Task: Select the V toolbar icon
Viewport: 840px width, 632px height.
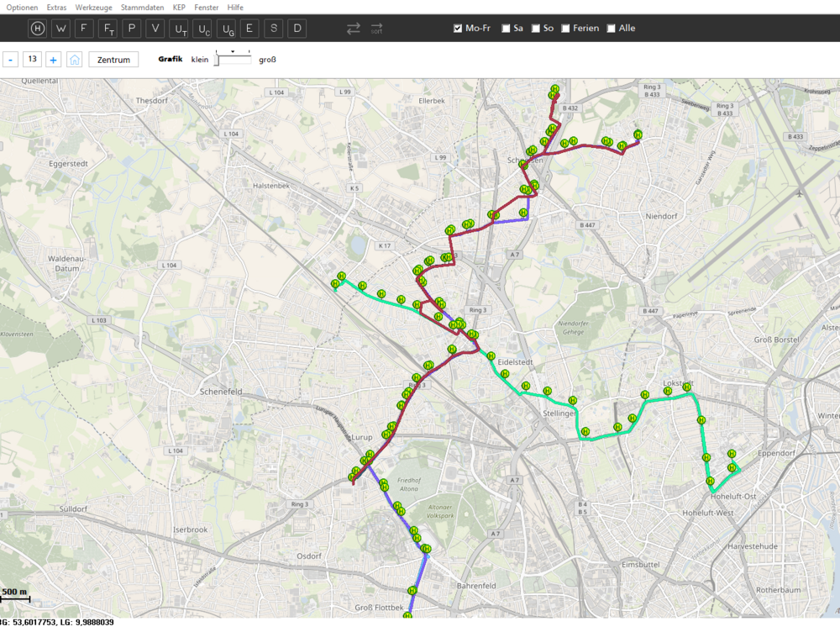Action: (x=155, y=29)
